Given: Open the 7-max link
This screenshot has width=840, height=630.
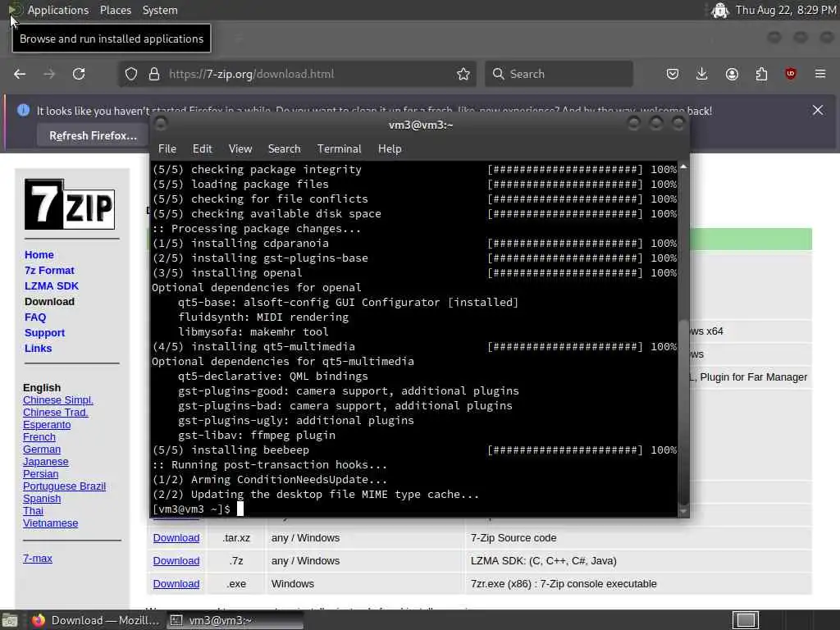Looking at the screenshot, I should coord(38,558).
